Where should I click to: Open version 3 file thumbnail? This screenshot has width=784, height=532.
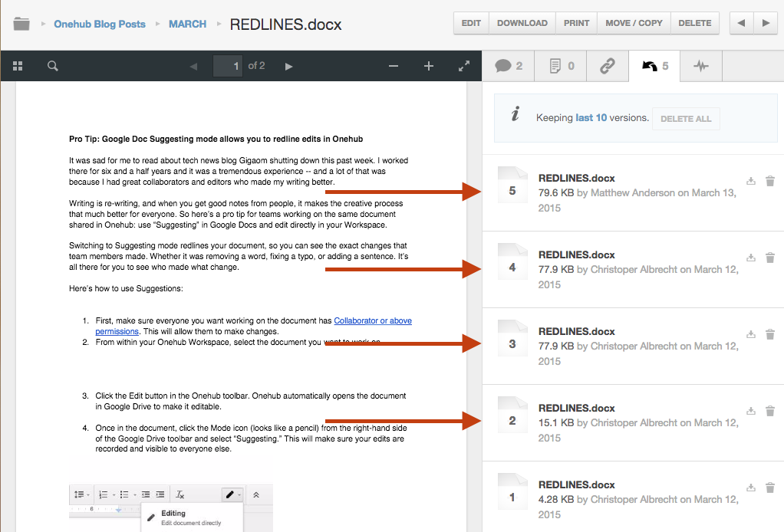pos(512,338)
